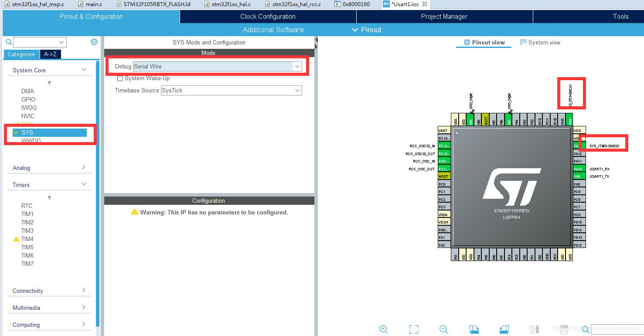The image size is (644, 336).
Task: Select the RTC item under Timers
Action: (x=27, y=206)
